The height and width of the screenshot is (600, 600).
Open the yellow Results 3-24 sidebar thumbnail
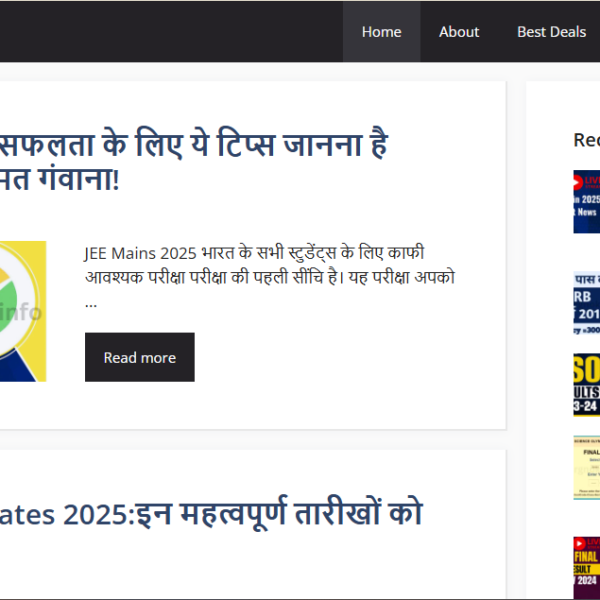pyautogui.click(x=587, y=385)
